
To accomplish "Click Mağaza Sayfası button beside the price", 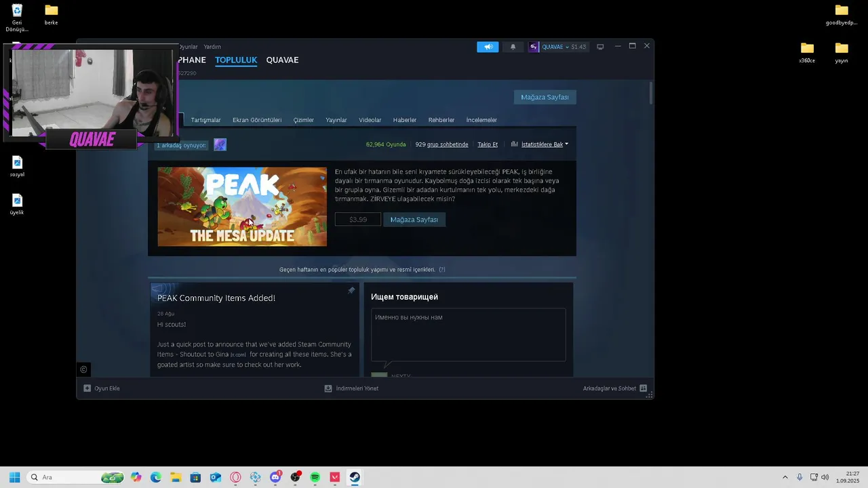I will coord(414,220).
